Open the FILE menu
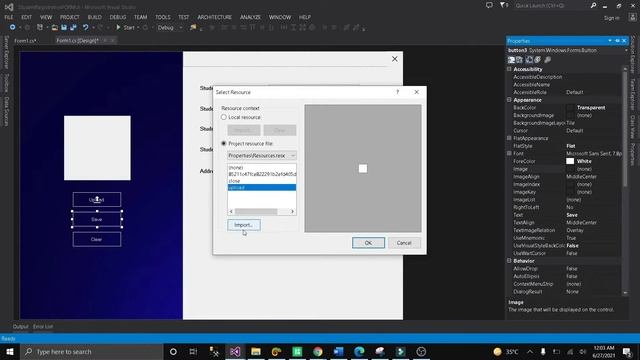This screenshot has width=640, height=360. (x=9, y=17)
